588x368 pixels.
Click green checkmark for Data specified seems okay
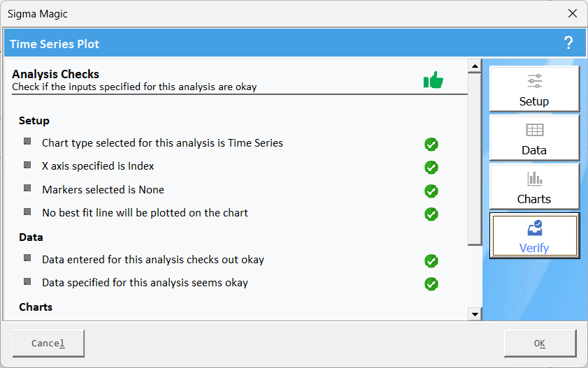431,284
